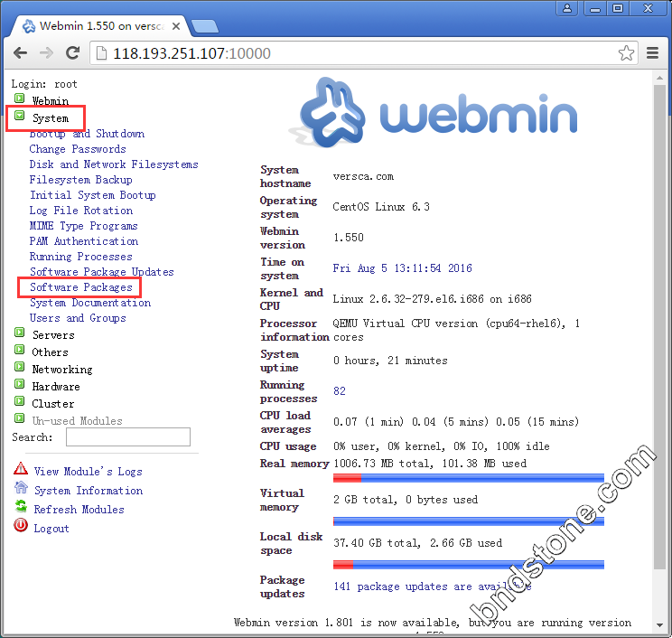Click the module Search input field

[128, 436]
